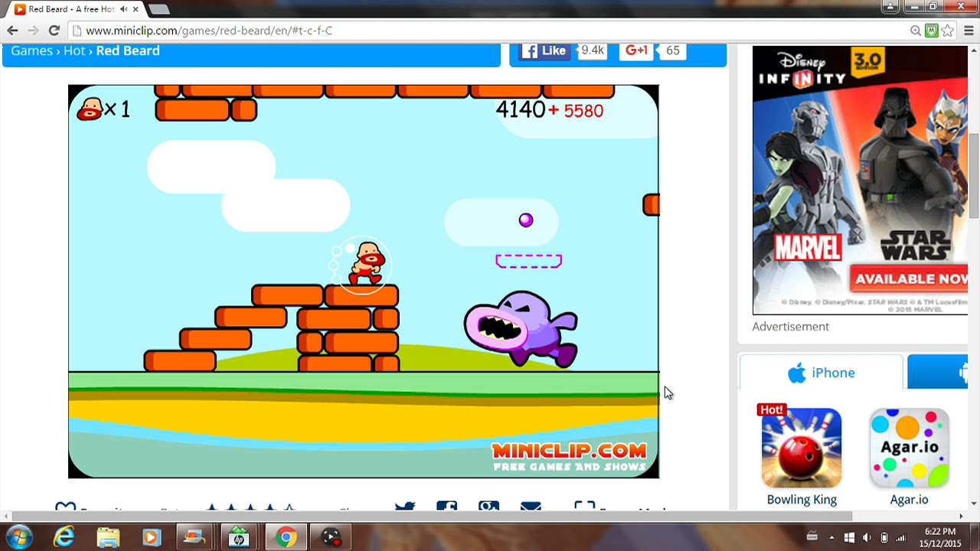
Task: Click the horizontal scrollbar right arrow
Action: click(x=961, y=517)
